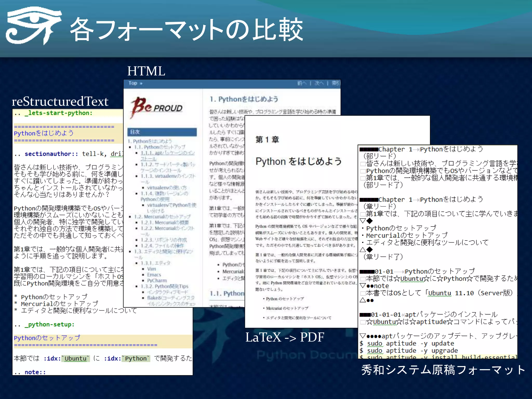
Task: Click (章リード了) line in 秀和 text
Action: [x=383, y=257]
